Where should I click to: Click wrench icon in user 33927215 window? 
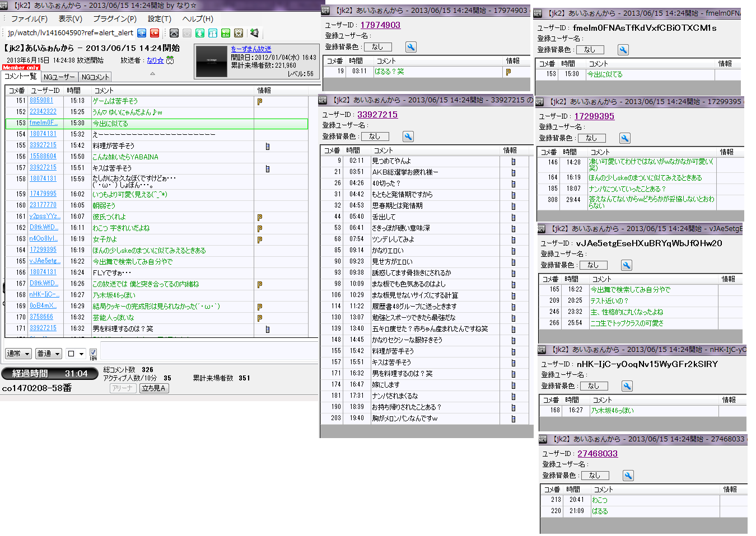point(408,137)
